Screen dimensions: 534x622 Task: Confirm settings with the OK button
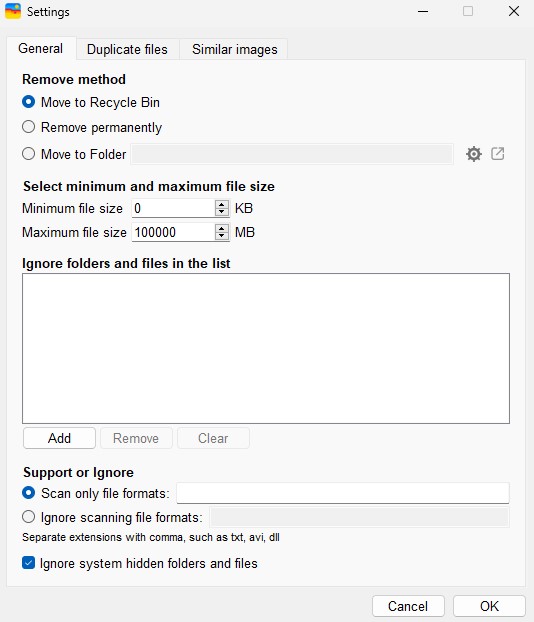(489, 606)
